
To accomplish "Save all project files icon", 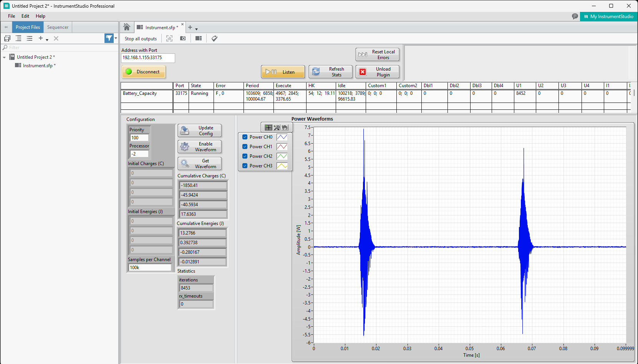I will pyautogui.click(x=7, y=38).
